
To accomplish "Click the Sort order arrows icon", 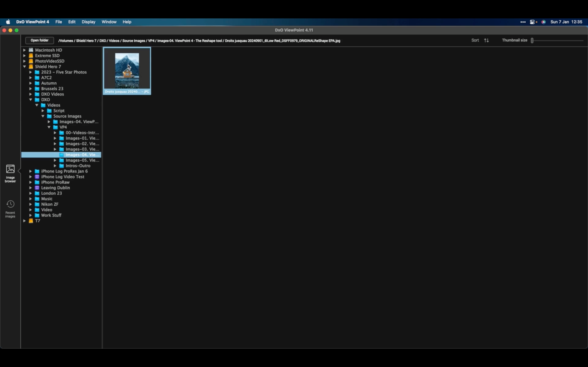I will (x=486, y=41).
